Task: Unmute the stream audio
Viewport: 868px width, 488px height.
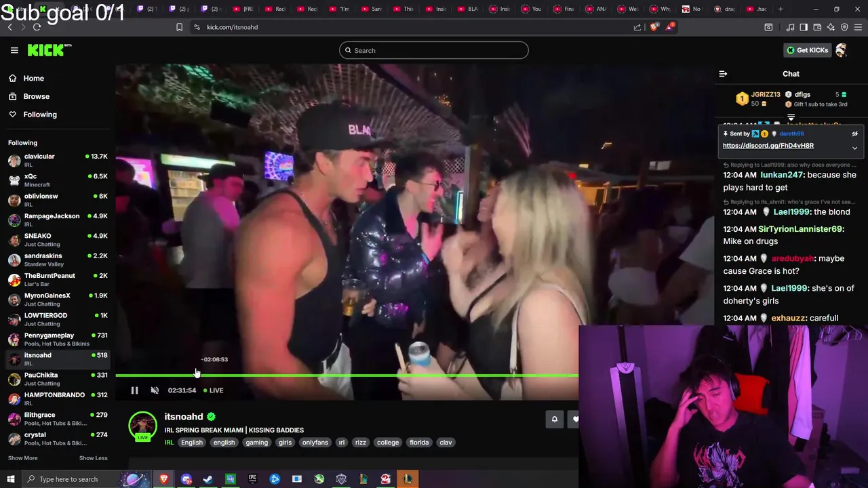Action: click(155, 390)
